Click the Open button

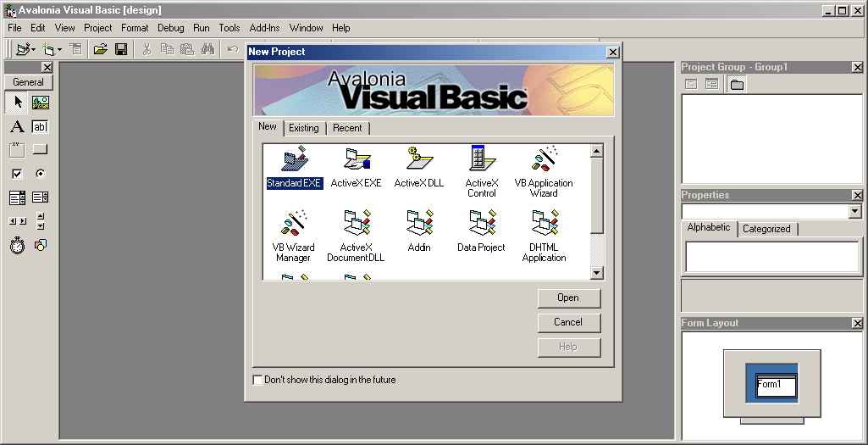coord(568,298)
